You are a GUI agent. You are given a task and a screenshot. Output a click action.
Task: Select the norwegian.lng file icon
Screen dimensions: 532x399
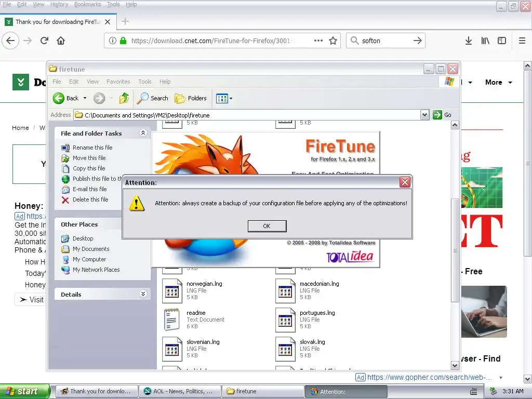coord(172,291)
